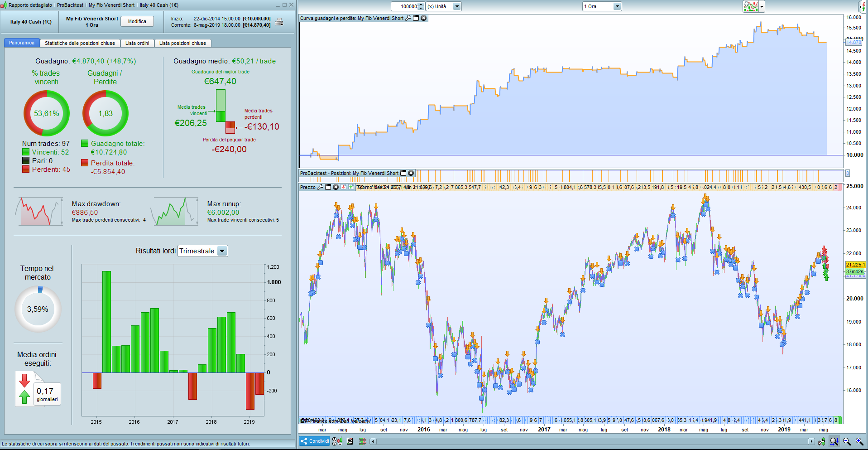This screenshot has width=868, height=450.
Task: Click the dark Pari legend swatch
Action: 26,160
